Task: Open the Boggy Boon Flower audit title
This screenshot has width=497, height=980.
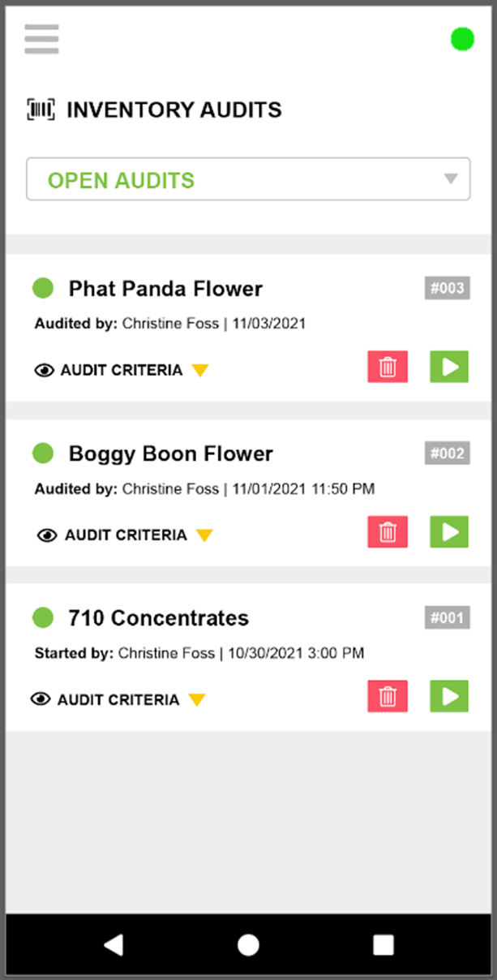Action: (171, 453)
